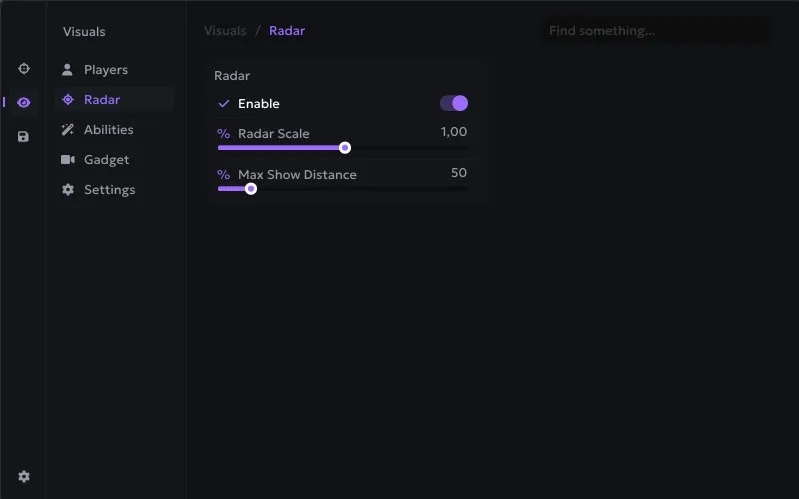799x499 pixels.
Task: Click the Visuals breadcrumb link
Action: pos(225,31)
